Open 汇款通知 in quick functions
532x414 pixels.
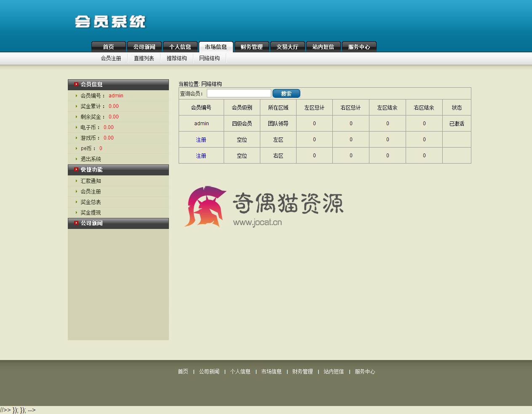[x=91, y=181]
